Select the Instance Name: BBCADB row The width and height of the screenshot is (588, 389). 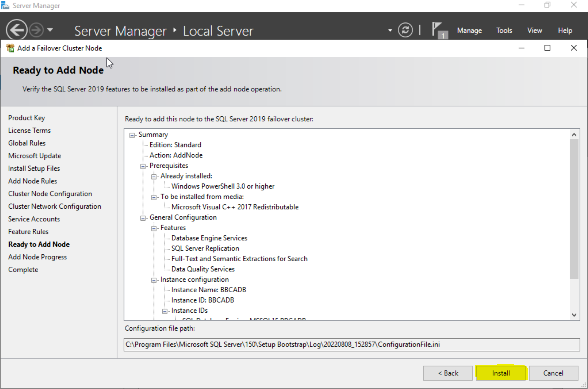[x=209, y=290]
